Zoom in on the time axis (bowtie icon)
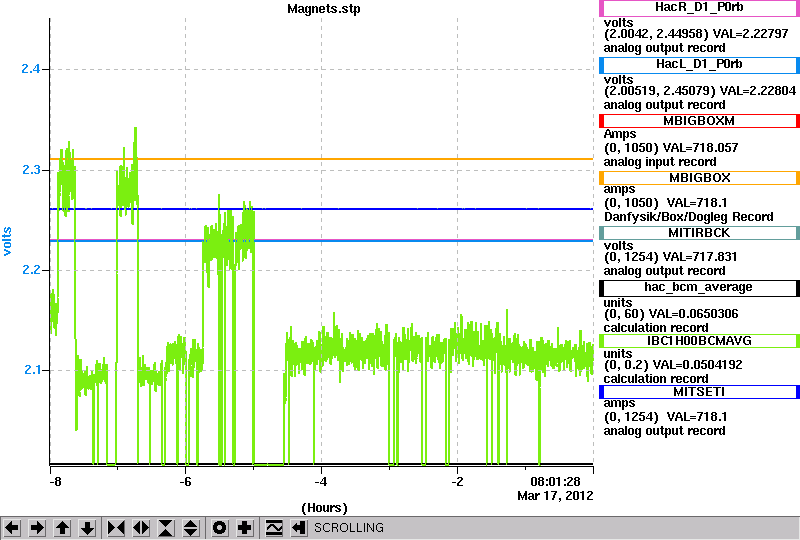This screenshot has width=800, height=540. coord(116,528)
